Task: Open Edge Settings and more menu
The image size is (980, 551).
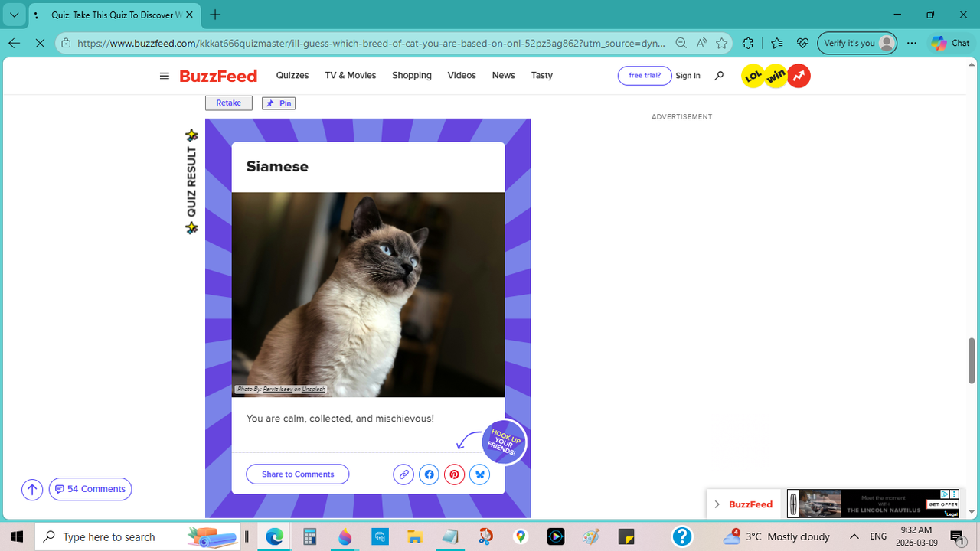Action: point(911,44)
